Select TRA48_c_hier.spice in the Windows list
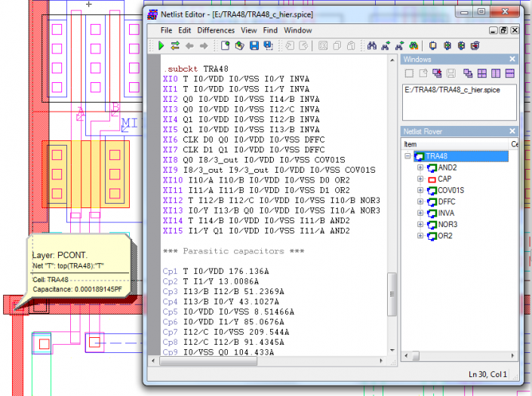Screen dimensions: 532x396 pyautogui.click(x=451, y=89)
